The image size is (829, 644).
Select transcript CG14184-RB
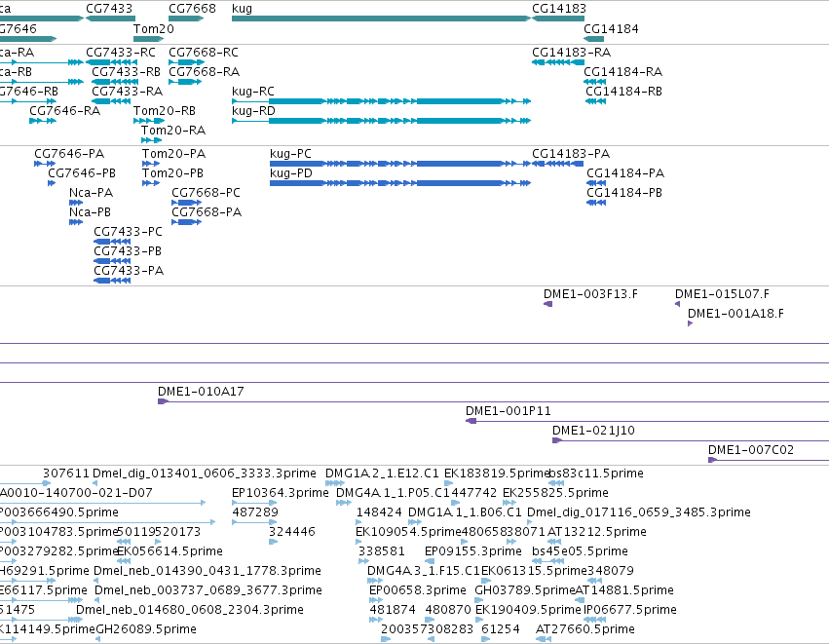coord(596,101)
